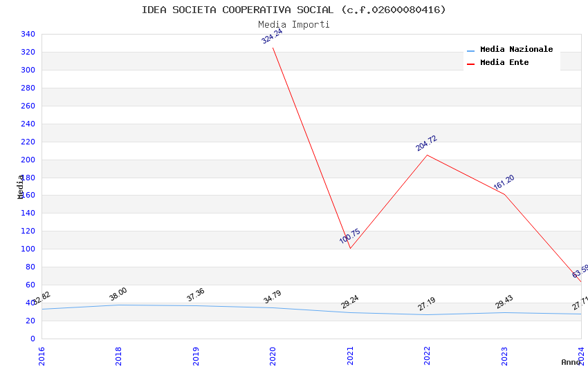Click the y-axis value 140
The width and height of the screenshot is (588, 380).
pyautogui.click(x=28, y=213)
